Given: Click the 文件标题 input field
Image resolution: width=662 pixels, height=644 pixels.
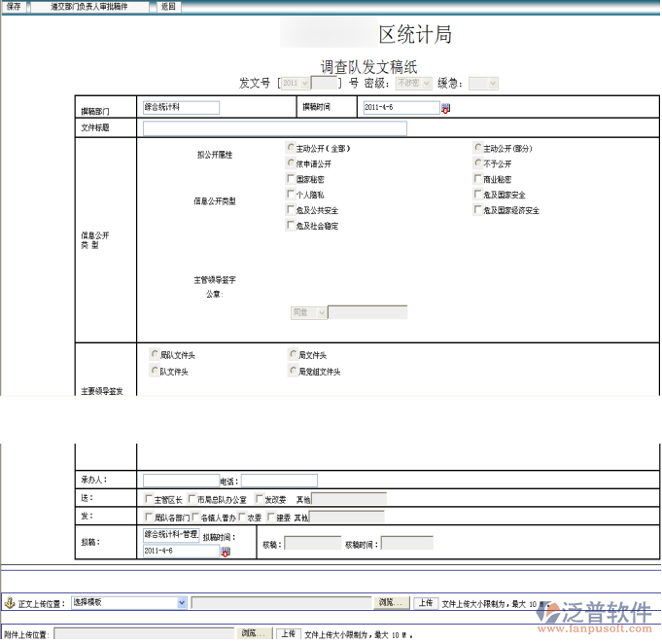Looking at the screenshot, I should pos(275,128).
